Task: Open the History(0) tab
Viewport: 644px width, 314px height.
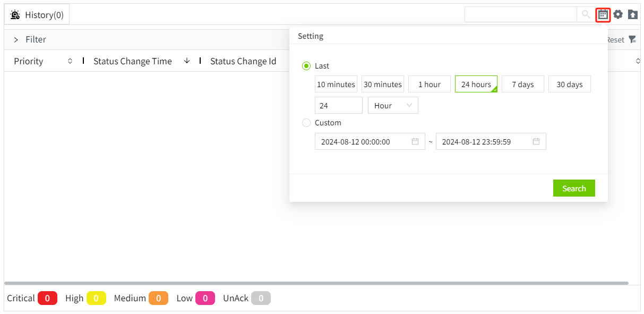Action: 37,15
